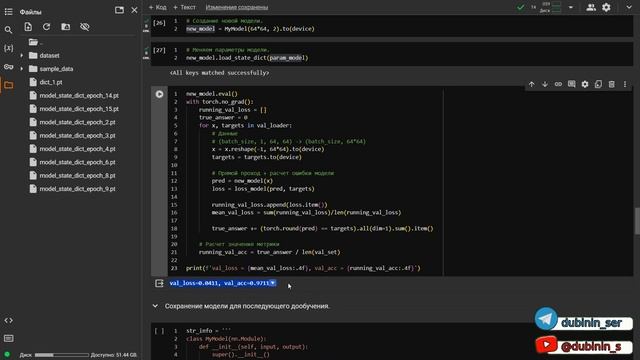
Task: Delete the current cell
Action: point(611,84)
